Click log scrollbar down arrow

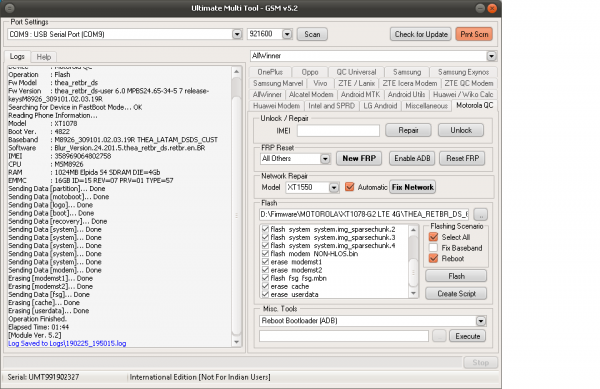236,342
